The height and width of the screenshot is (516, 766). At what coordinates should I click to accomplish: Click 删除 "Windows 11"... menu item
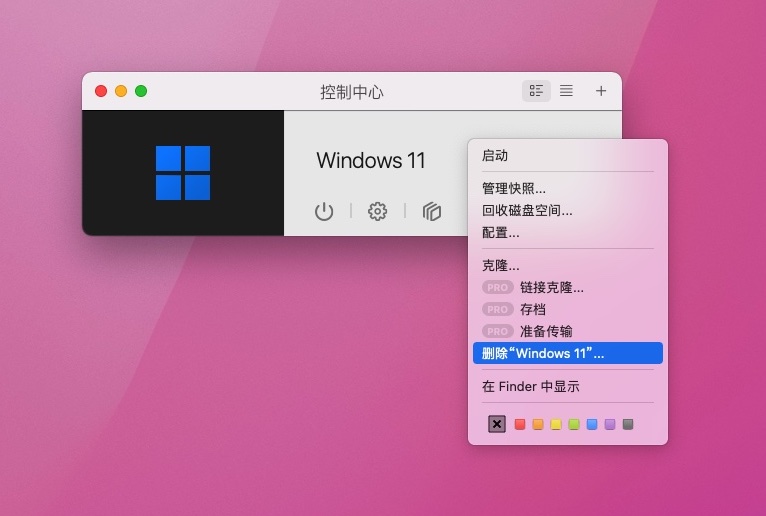[543, 353]
